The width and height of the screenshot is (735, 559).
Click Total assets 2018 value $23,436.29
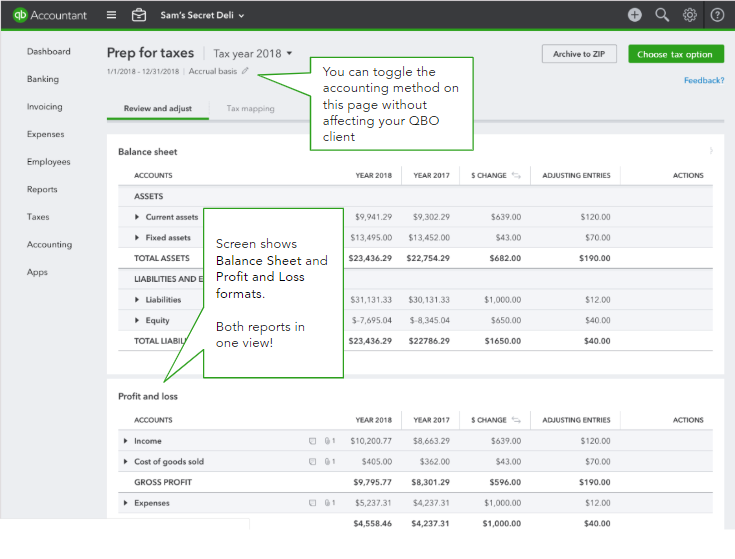click(370, 258)
